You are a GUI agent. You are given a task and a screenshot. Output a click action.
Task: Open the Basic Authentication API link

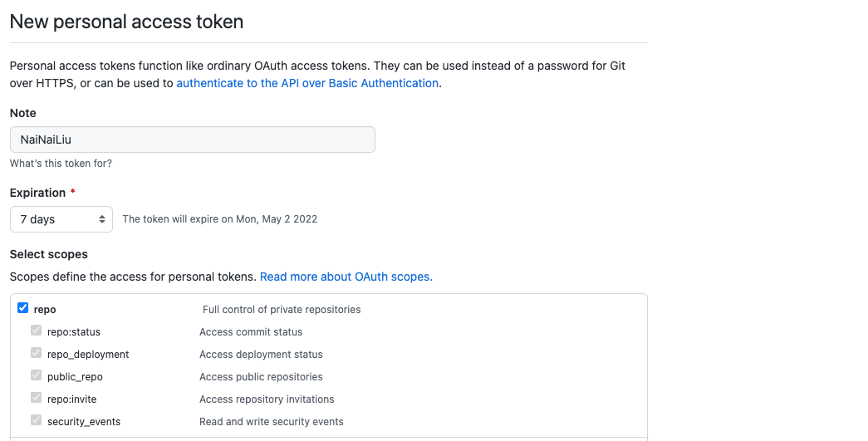click(x=307, y=83)
